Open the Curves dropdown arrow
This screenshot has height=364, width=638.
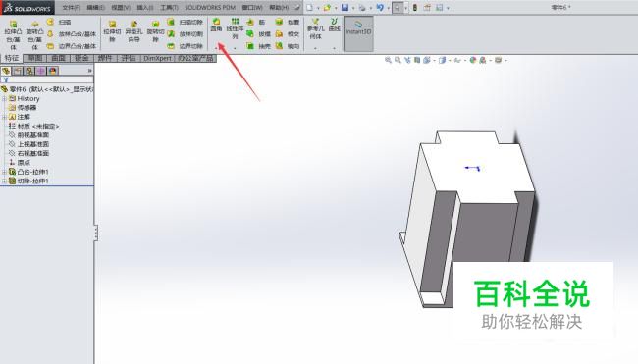tap(334, 48)
